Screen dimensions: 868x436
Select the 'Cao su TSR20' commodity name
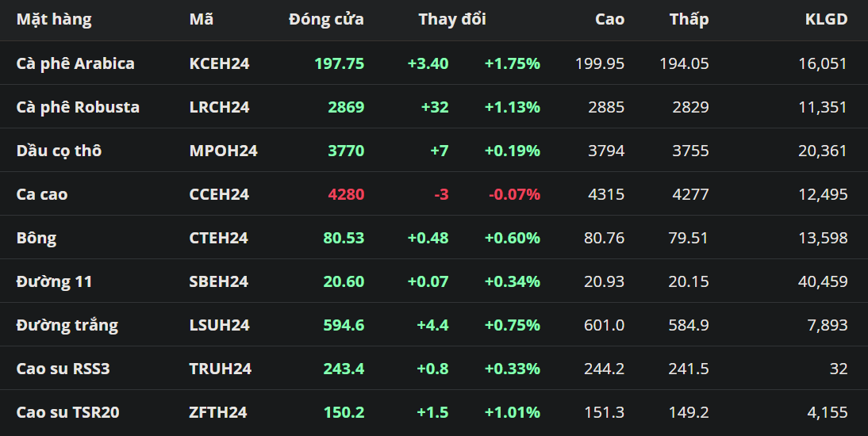[x=68, y=412]
